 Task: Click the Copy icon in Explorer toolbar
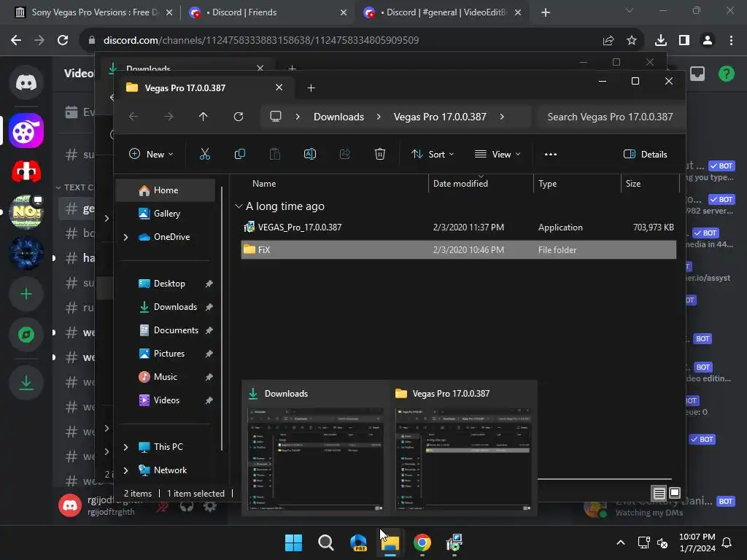(x=239, y=154)
